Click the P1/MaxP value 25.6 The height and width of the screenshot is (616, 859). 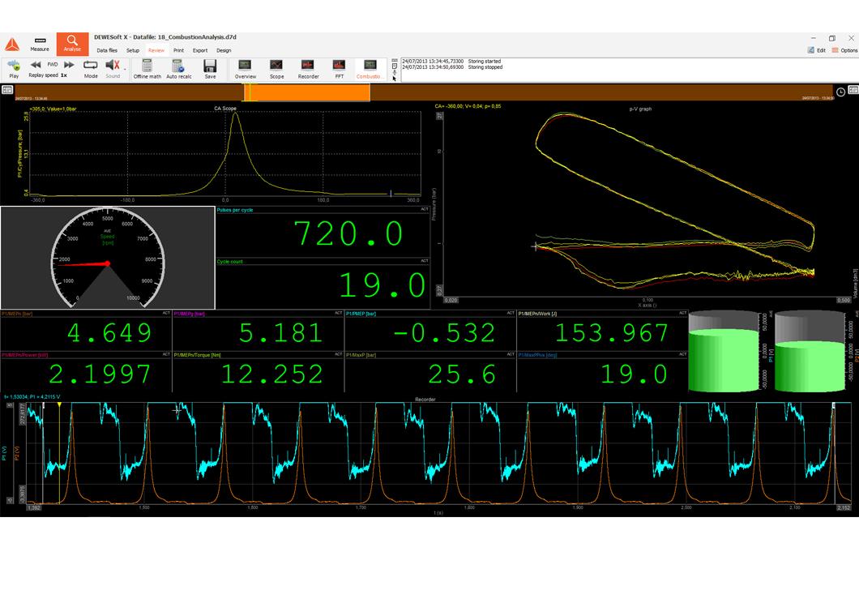[463, 374]
